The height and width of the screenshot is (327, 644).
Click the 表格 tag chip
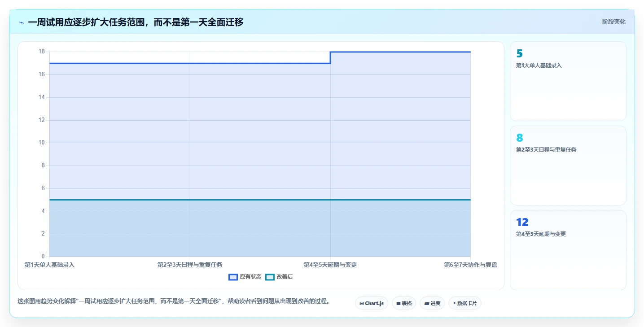tap(404, 303)
